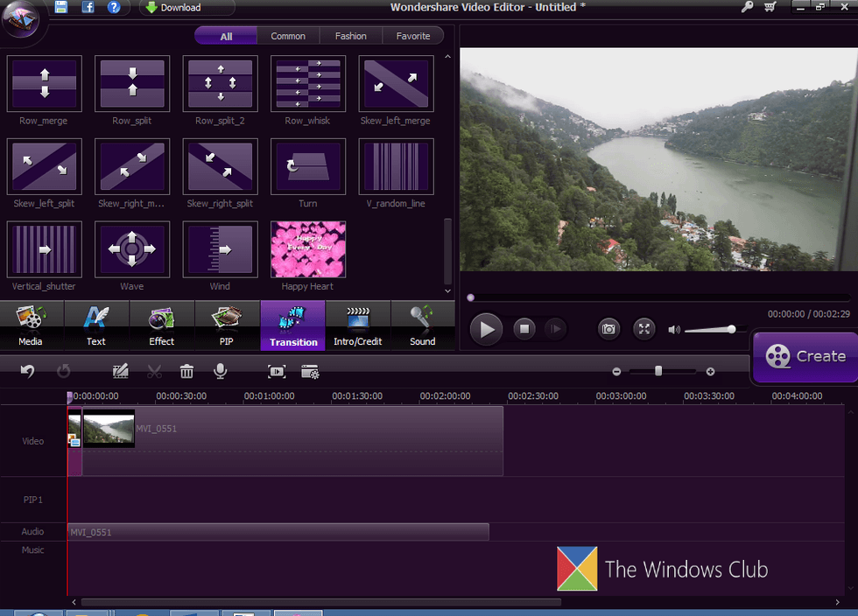Viewport: 858px width, 616px height.
Task: Click the shopping cart purchase icon
Action: point(770,7)
